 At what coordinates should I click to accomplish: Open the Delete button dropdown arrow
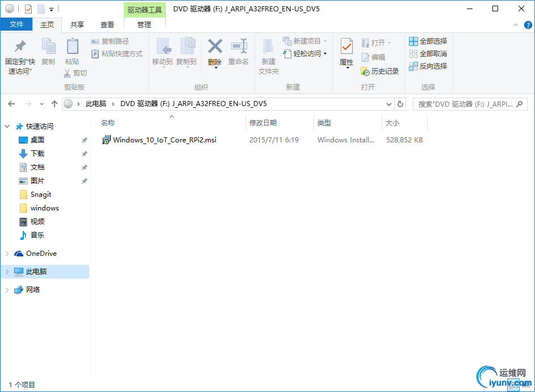tap(216, 68)
